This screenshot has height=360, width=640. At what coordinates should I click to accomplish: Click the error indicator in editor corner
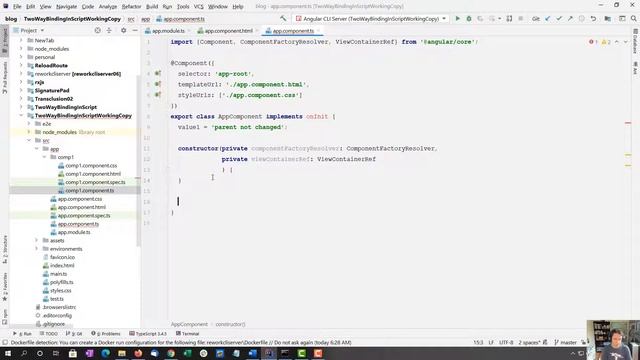point(593,42)
